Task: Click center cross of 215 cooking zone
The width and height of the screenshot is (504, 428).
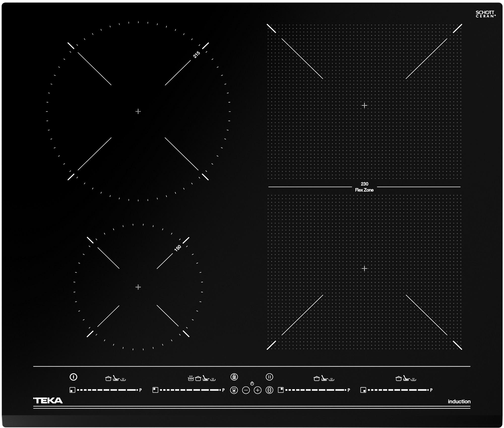Action: pyautogui.click(x=138, y=111)
